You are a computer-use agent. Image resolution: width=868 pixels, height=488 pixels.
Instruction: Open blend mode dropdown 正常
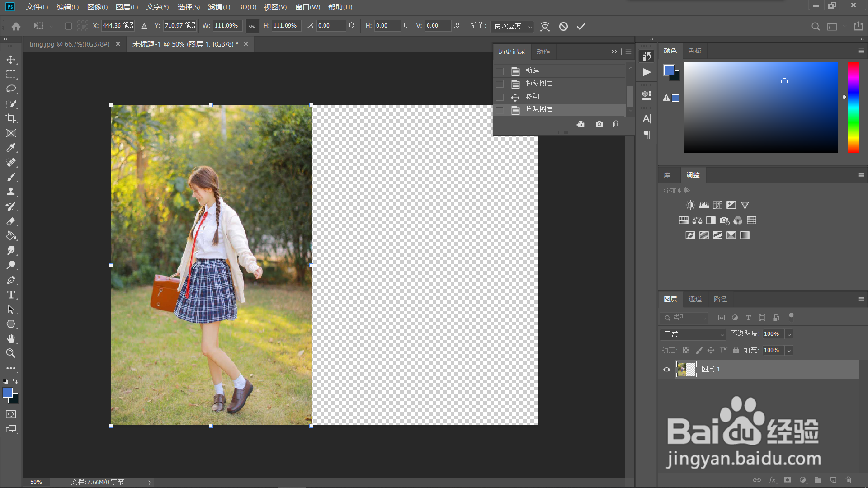click(693, 334)
